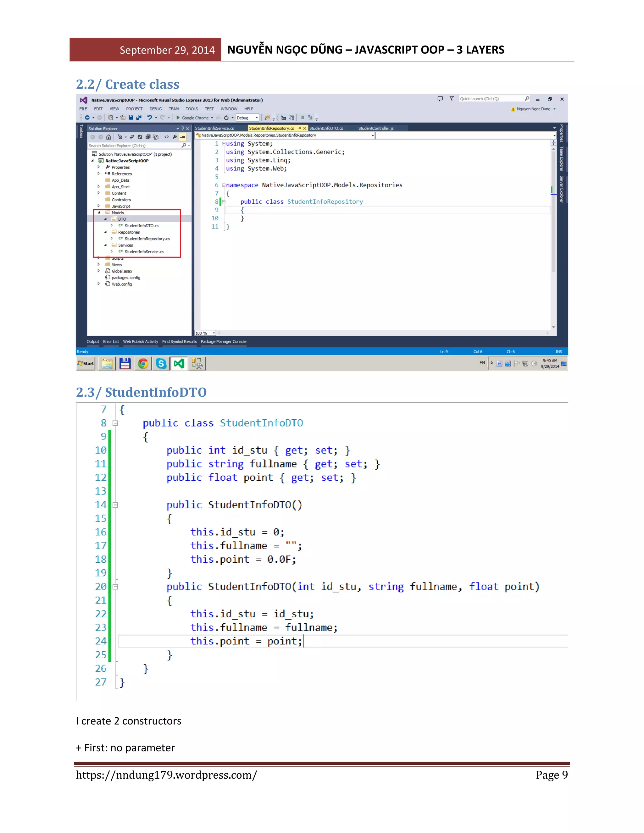Open the PROJECT menu
The width and height of the screenshot is (644, 833).
[134, 109]
